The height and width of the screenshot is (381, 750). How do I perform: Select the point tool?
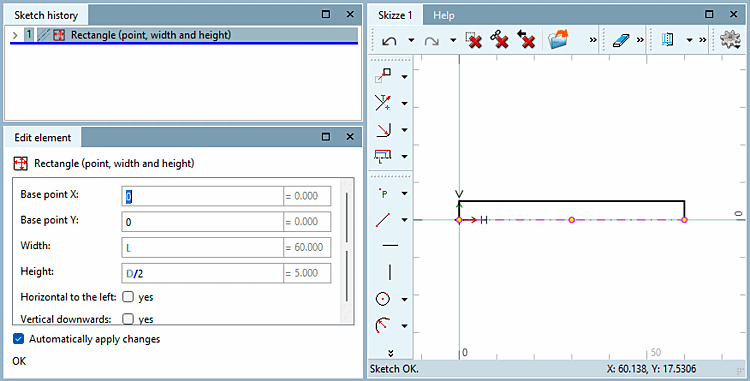383,193
